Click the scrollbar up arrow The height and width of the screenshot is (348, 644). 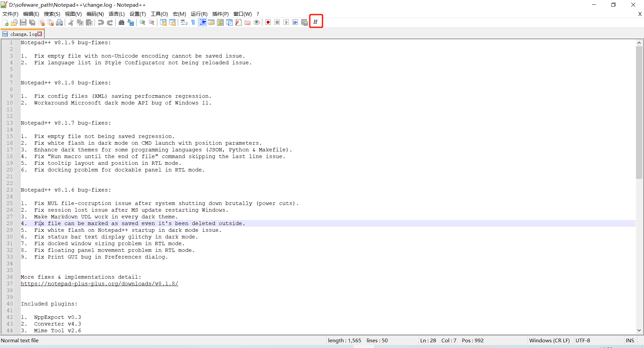tap(639, 43)
